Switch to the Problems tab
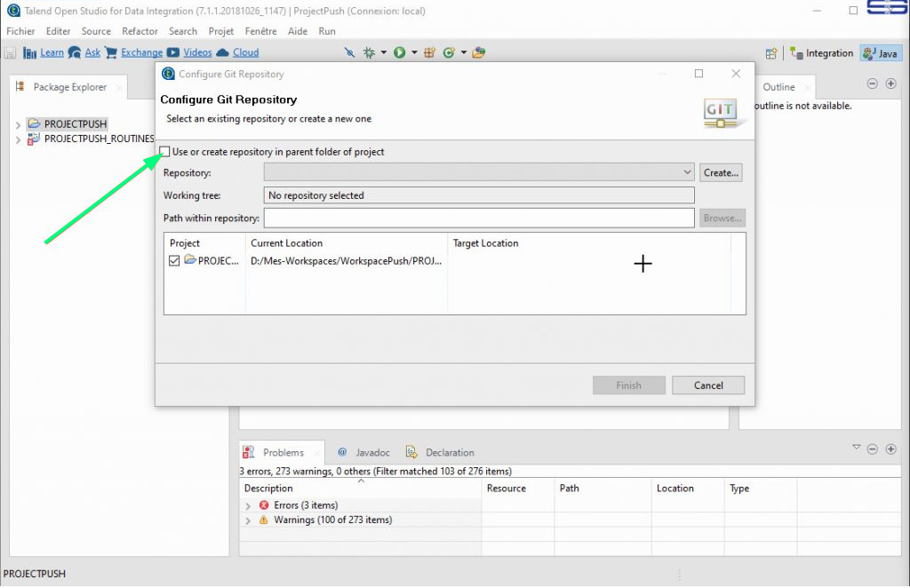910x588 pixels. click(x=283, y=452)
